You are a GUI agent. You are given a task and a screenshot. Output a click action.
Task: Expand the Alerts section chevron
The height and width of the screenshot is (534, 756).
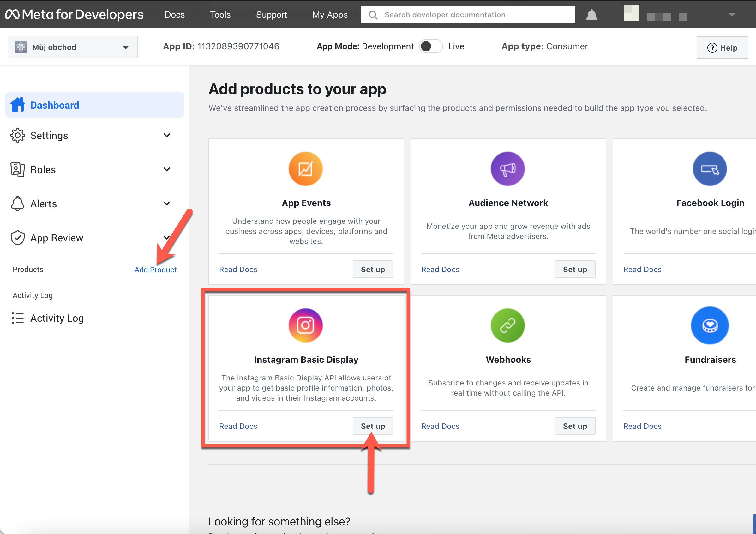167,203
